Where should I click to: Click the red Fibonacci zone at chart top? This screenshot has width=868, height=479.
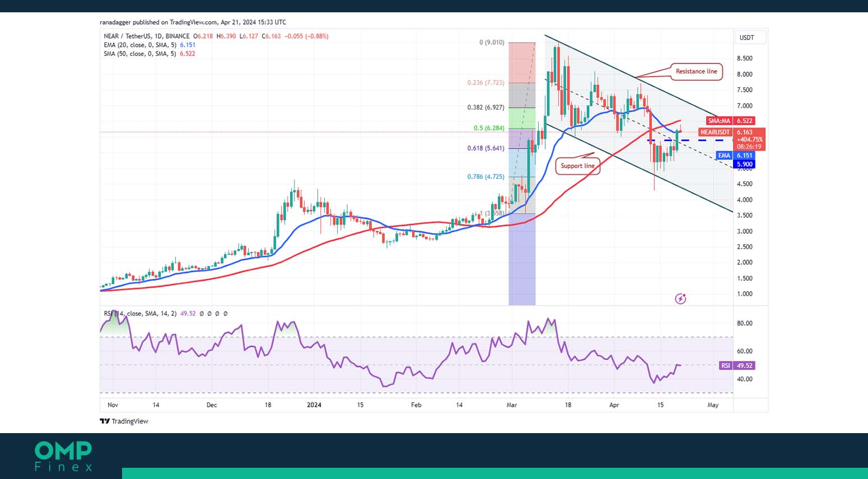[x=522, y=63]
